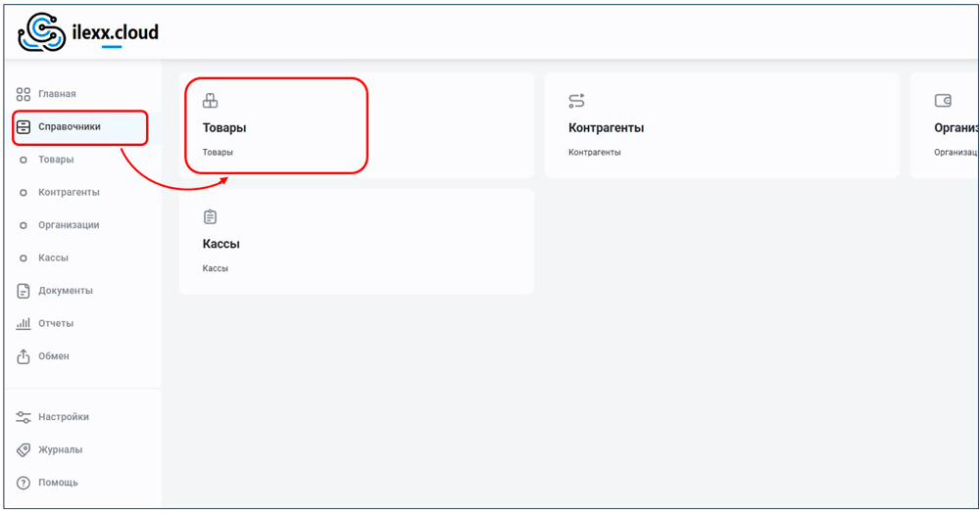980x514 pixels.
Task: Click the Контрагенты card arrows icon
Action: coord(576,100)
